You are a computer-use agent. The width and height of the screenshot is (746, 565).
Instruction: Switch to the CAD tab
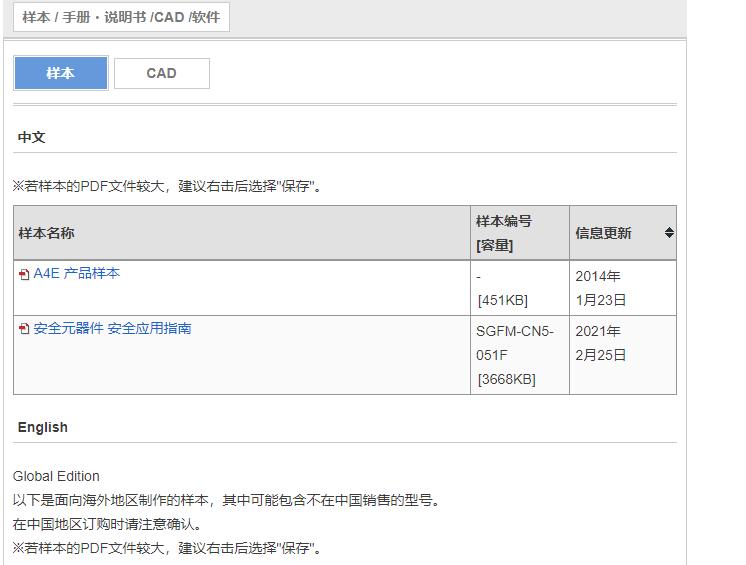162,73
